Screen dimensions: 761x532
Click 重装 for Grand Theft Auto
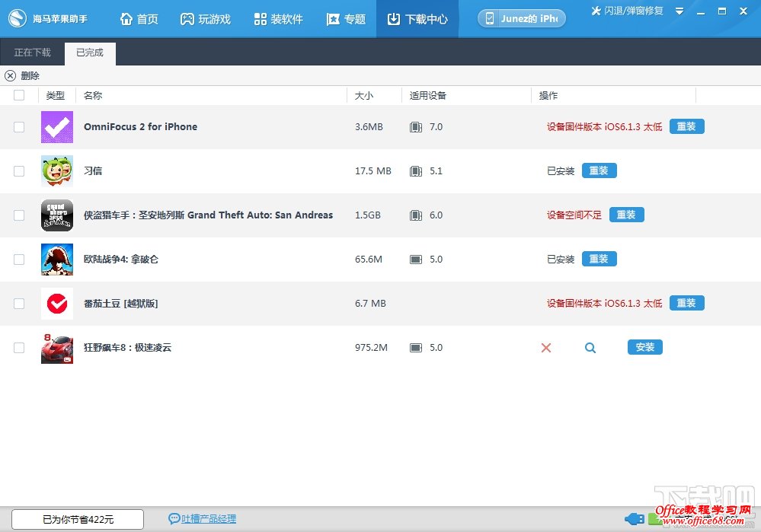tap(627, 215)
